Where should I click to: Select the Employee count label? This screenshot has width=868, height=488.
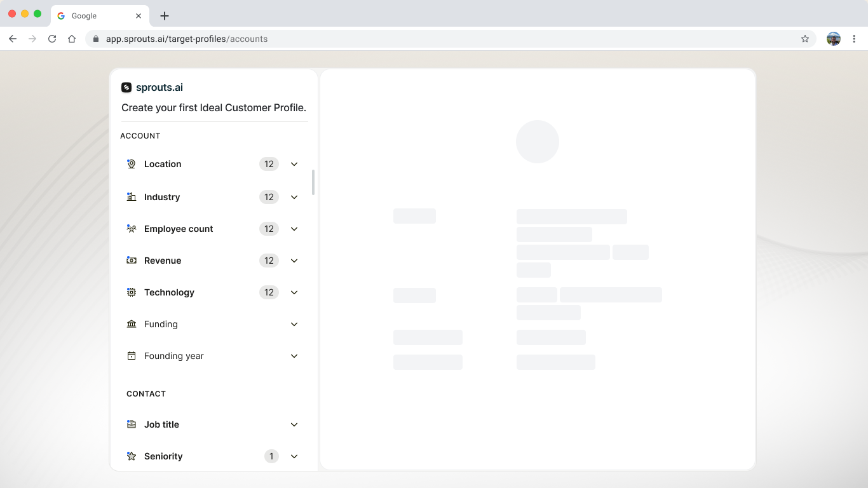point(179,229)
